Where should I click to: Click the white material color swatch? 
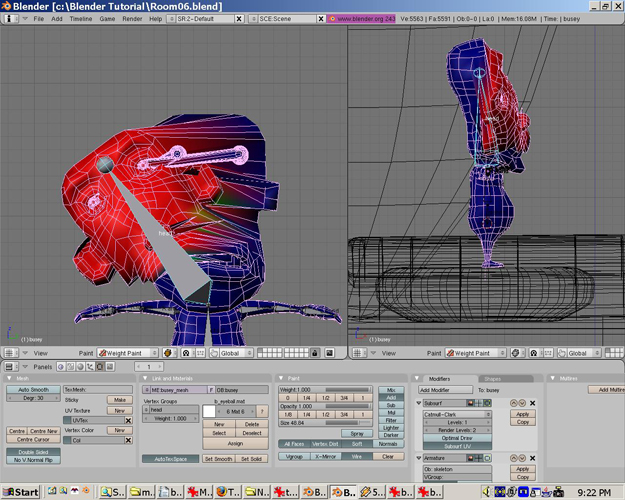pos(210,411)
